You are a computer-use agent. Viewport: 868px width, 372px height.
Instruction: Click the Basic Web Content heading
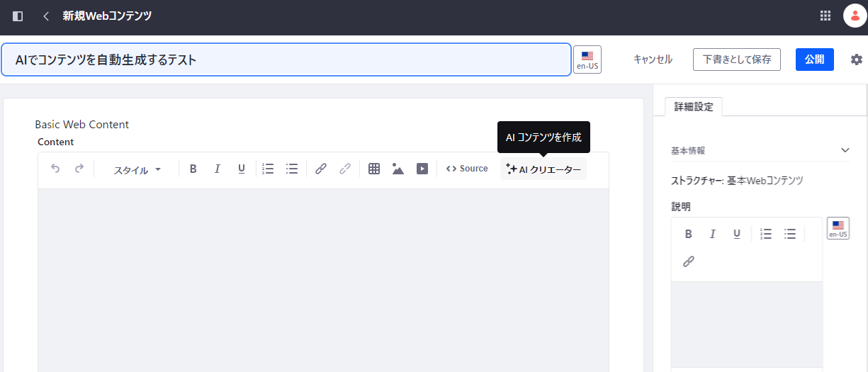pyautogui.click(x=82, y=125)
